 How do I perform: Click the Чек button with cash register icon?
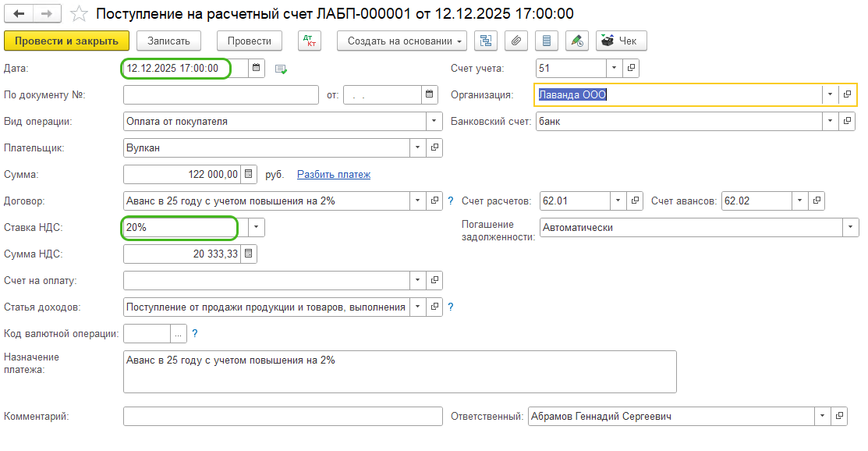621,41
